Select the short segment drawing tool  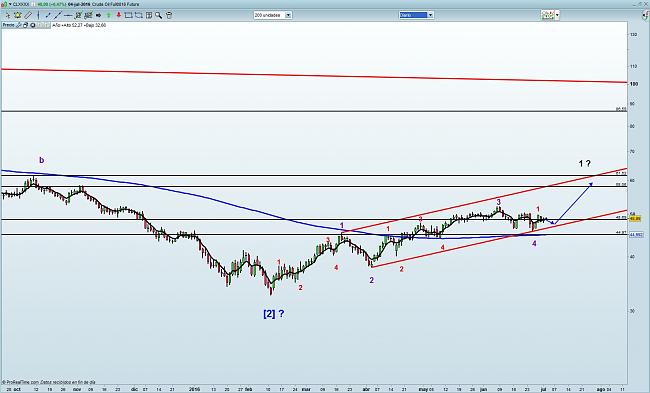pyautogui.click(x=48, y=15)
